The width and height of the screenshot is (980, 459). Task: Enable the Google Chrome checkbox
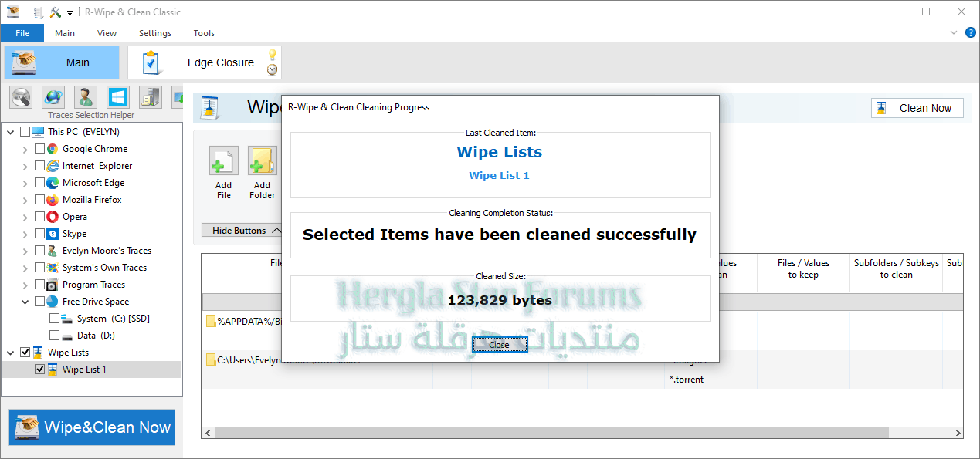coord(40,149)
